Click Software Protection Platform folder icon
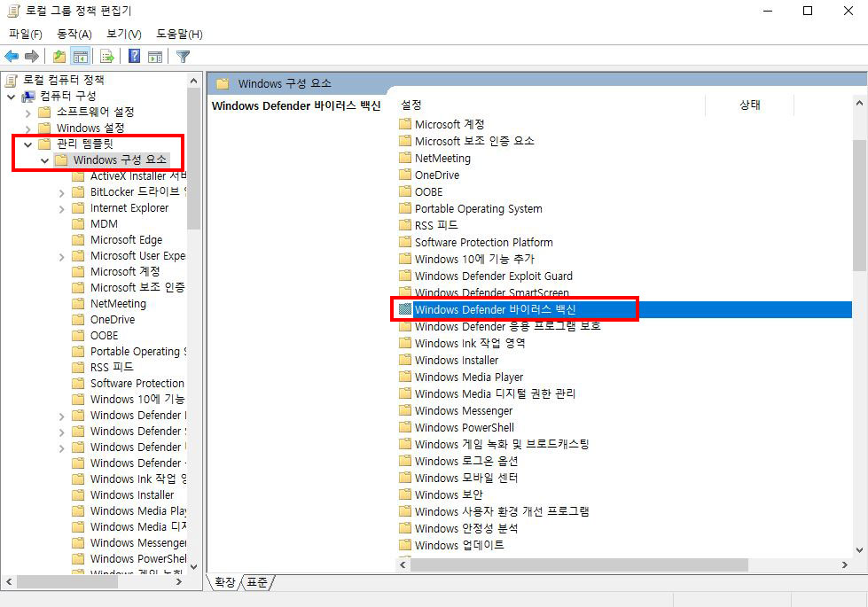Screen dimensions: 868x607 tap(405, 242)
